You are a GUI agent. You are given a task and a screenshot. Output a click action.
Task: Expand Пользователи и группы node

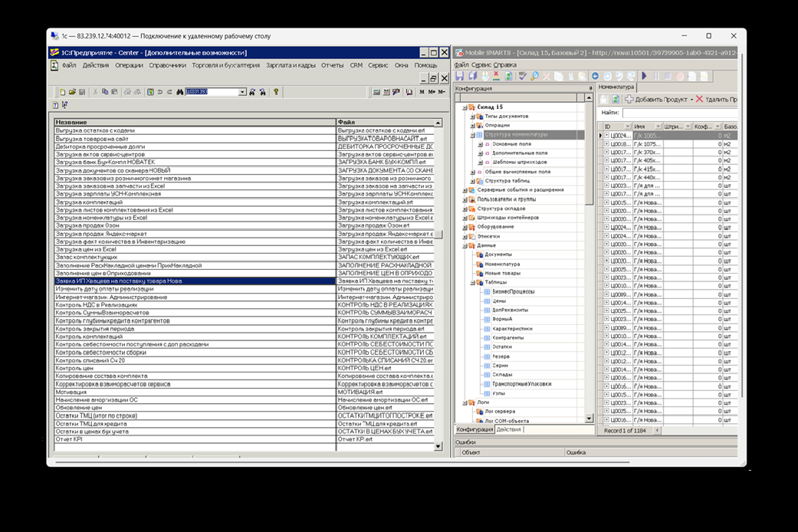[465, 199]
